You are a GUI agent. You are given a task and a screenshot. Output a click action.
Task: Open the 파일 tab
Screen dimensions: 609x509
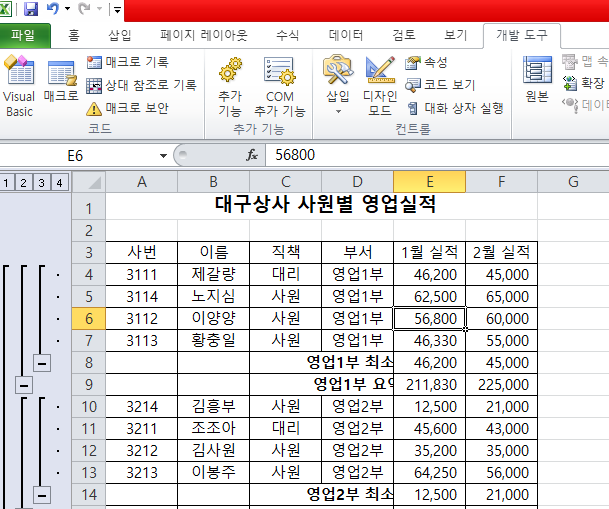point(23,36)
